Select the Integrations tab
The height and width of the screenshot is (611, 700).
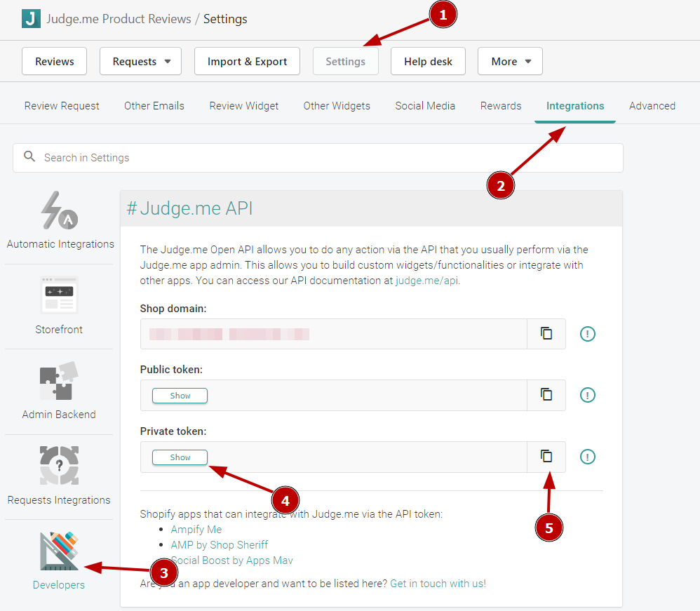pyautogui.click(x=575, y=106)
